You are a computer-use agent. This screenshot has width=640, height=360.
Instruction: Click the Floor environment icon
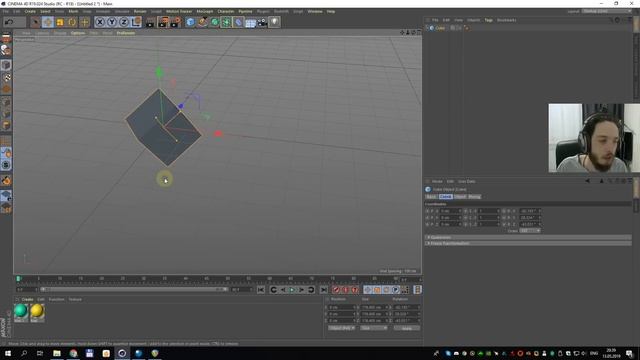pyautogui.click(x=251, y=22)
